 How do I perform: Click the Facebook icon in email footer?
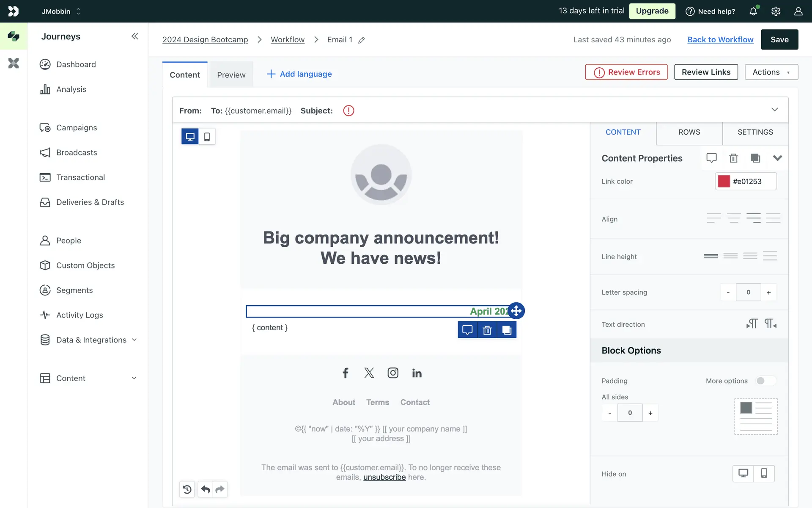pos(346,373)
